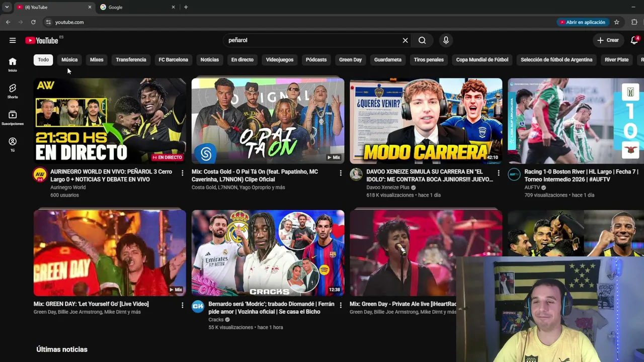Filter by the Transferencia chip
Viewport: 644px width, 362px height.
pos(131,60)
